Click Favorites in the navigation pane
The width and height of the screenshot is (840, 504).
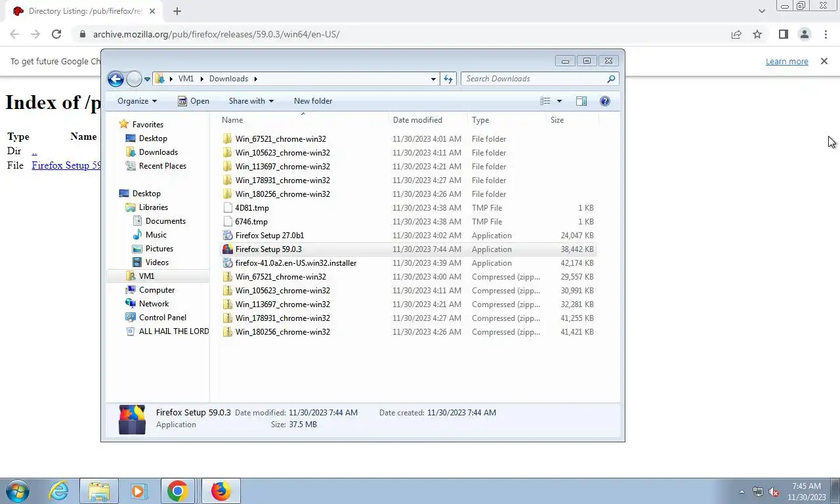coord(148,125)
